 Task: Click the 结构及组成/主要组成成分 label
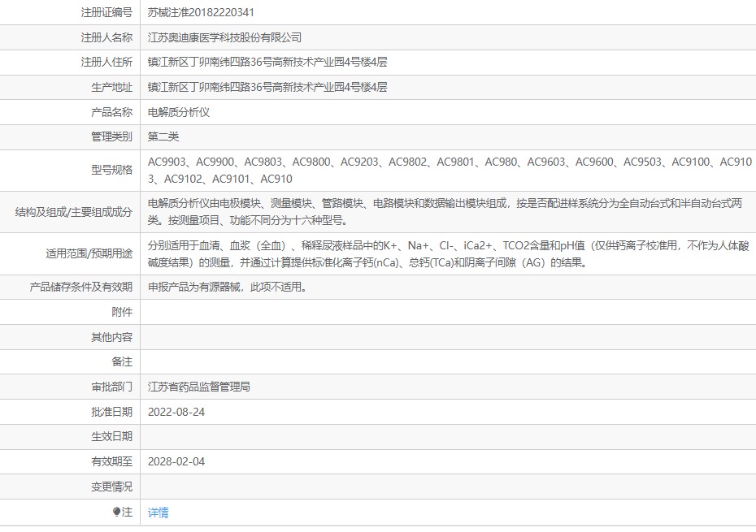click(74, 212)
